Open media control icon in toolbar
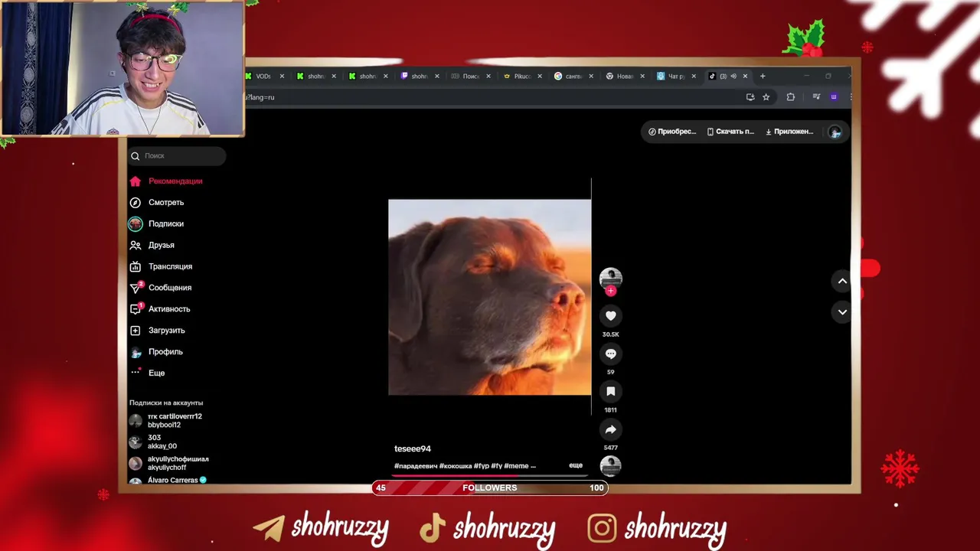Image resolution: width=980 pixels, height=551 pixels. click(816, 97)
